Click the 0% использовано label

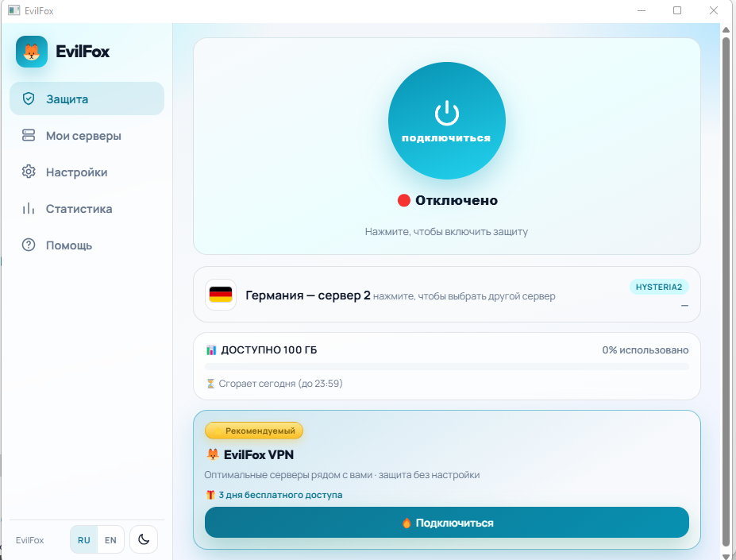[645, 350]
